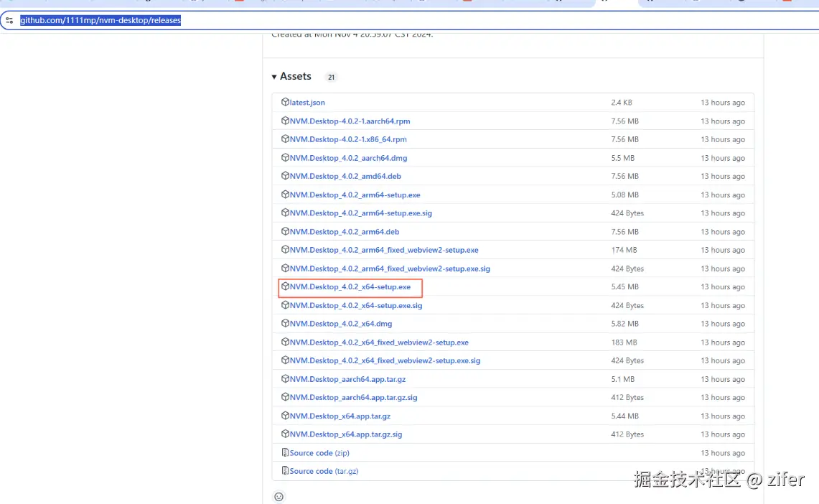This screenshot has height=504, width=819.
Task: Download NVM.Desktop_4.0.2_aarch64.dmg
Action: 348,158
